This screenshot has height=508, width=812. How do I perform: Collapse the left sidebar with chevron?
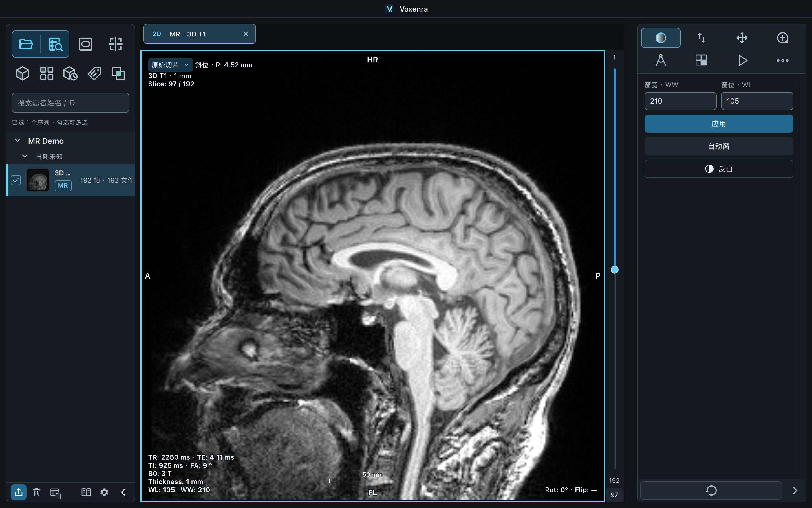coord(123,492)
